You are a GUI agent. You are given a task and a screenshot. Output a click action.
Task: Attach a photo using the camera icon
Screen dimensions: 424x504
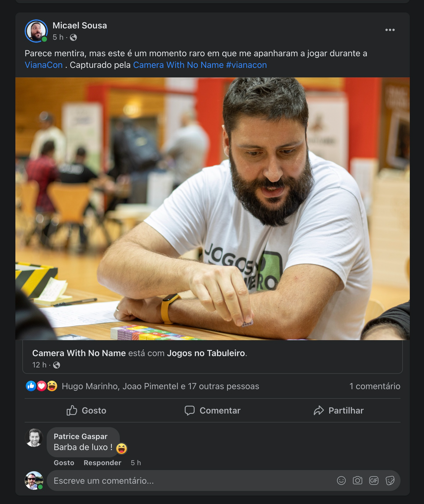[358, 481]
